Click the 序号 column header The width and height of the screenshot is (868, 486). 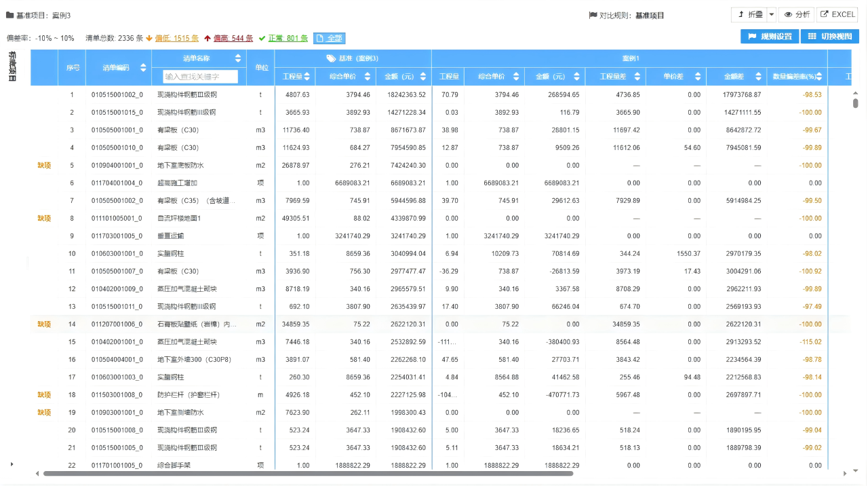tap(73, 68)
